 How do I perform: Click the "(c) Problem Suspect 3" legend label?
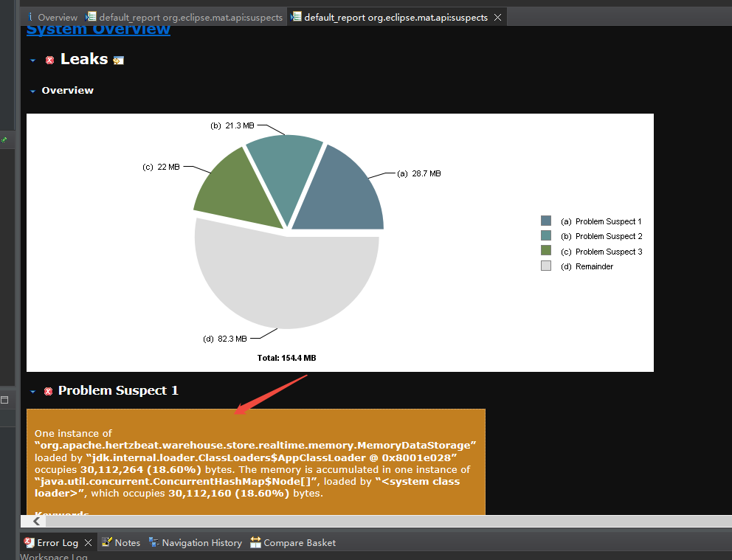click(601, 252)
